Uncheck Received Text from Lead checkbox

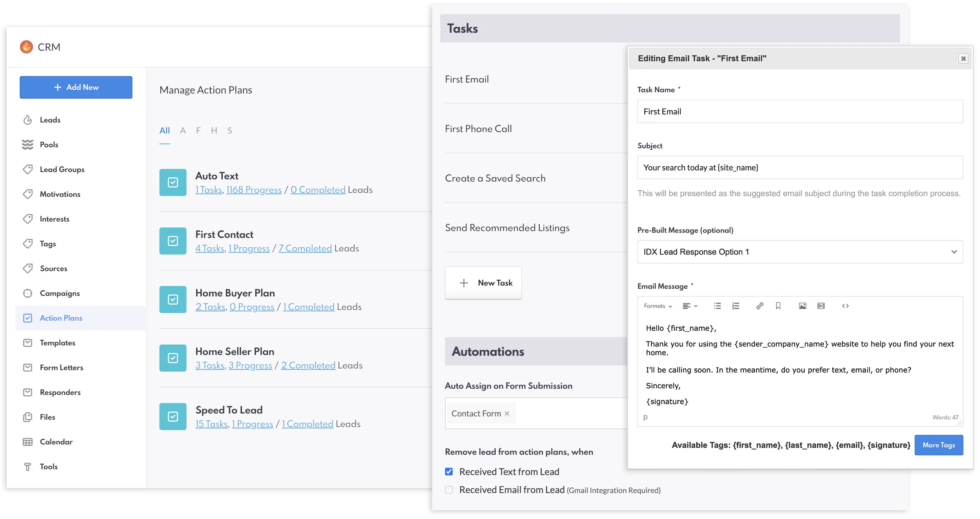449,472
